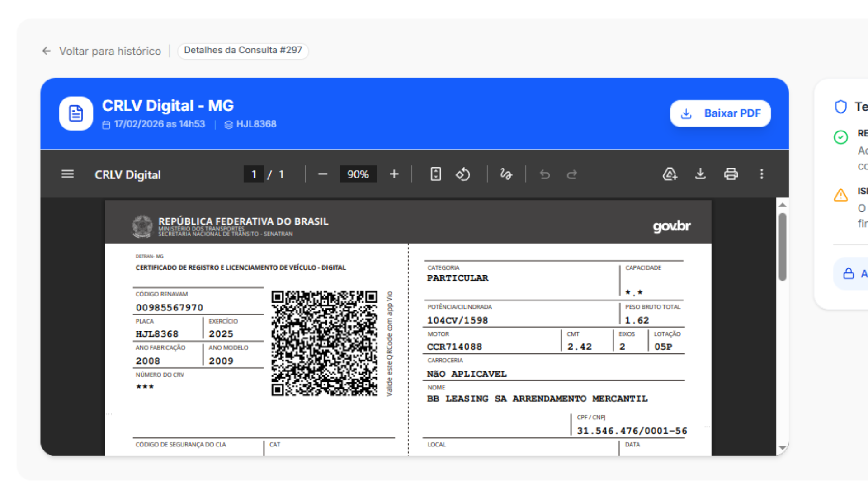The height and width of the screenshot is (488, 868).
Task: Click the scrollbar down arrow
Action: coord(783,448)
